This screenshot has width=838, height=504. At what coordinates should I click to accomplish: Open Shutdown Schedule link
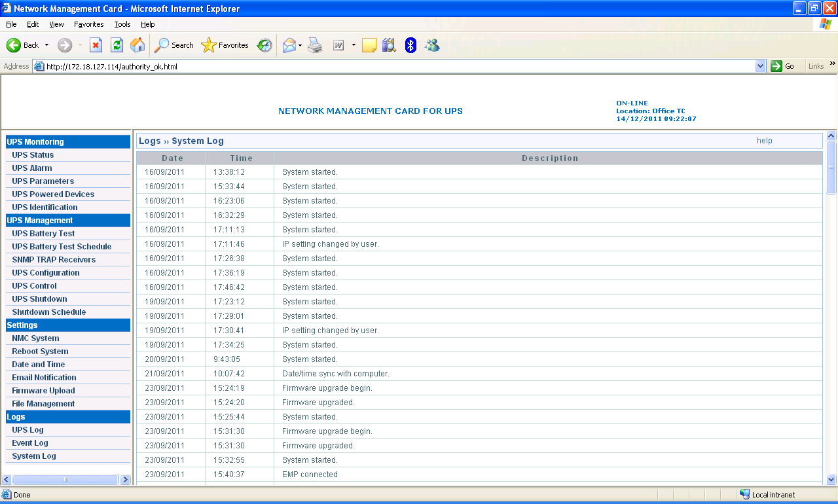click(x=49, y=312)
